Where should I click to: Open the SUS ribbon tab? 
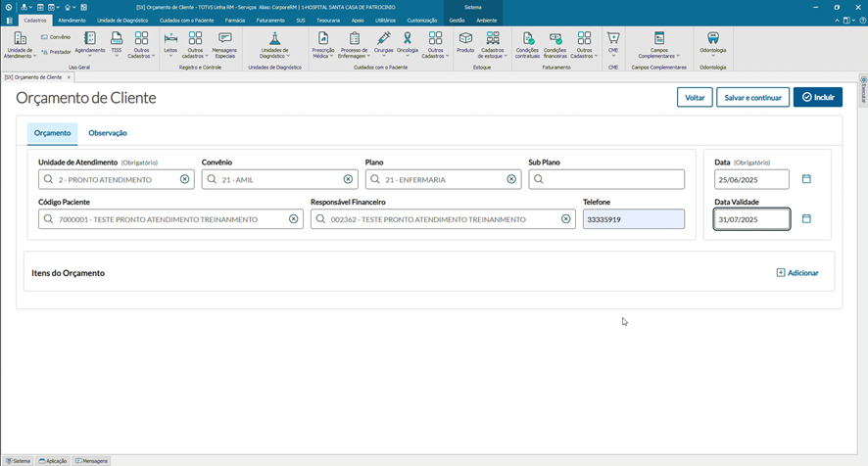click(x=301, y=21)
